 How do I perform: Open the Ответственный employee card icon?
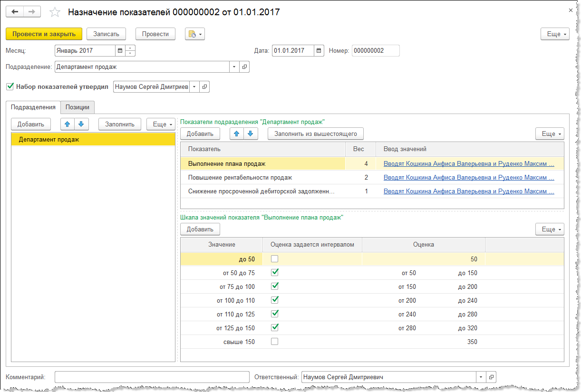coord(491,377)
